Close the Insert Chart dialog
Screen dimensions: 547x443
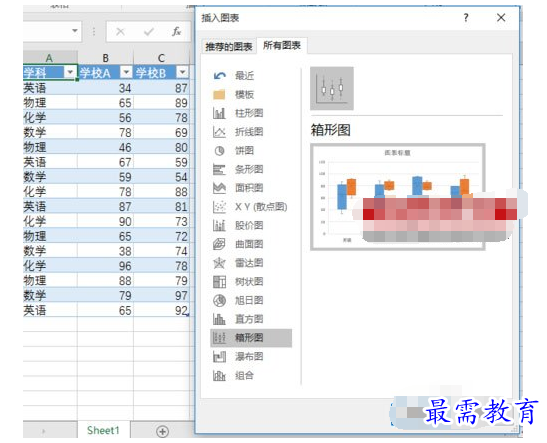501,17
